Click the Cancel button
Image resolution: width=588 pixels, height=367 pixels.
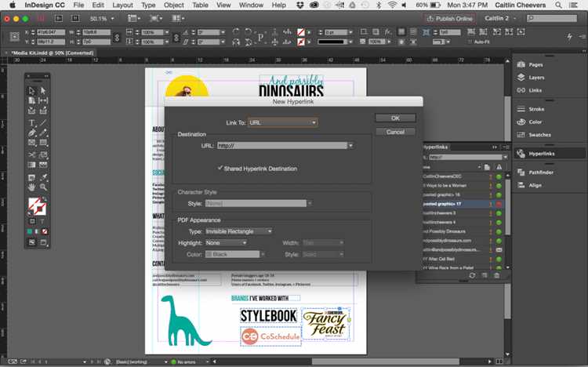(x=395, y=132)
